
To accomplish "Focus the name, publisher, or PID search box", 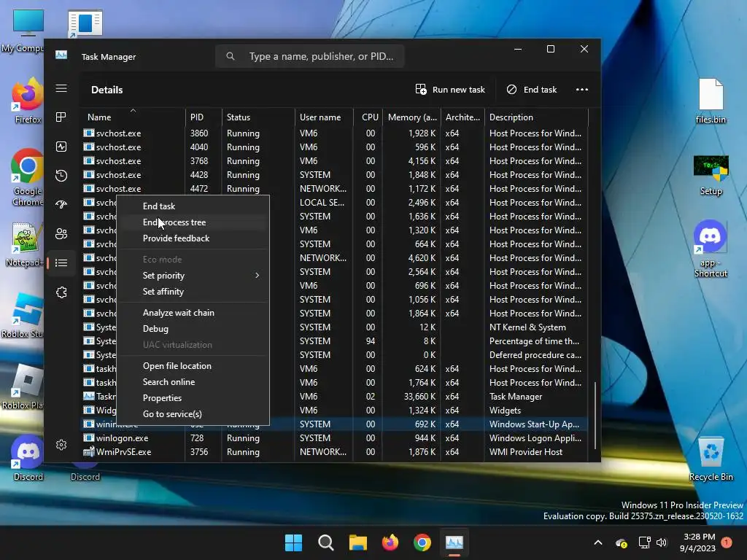I will click(x=309, y=56).
